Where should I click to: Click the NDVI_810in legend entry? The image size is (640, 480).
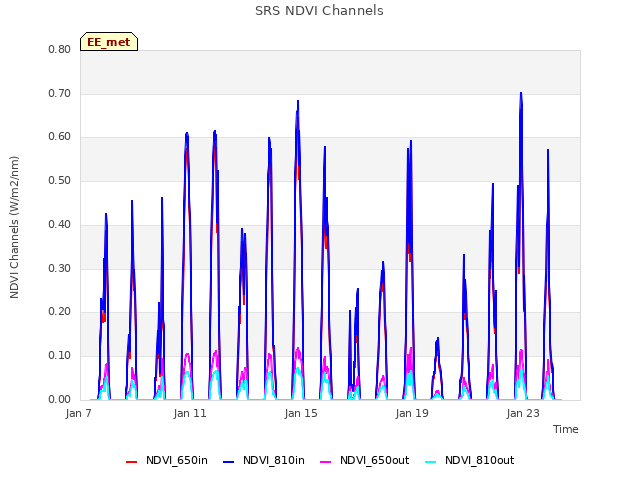click(x=264, y=460)
